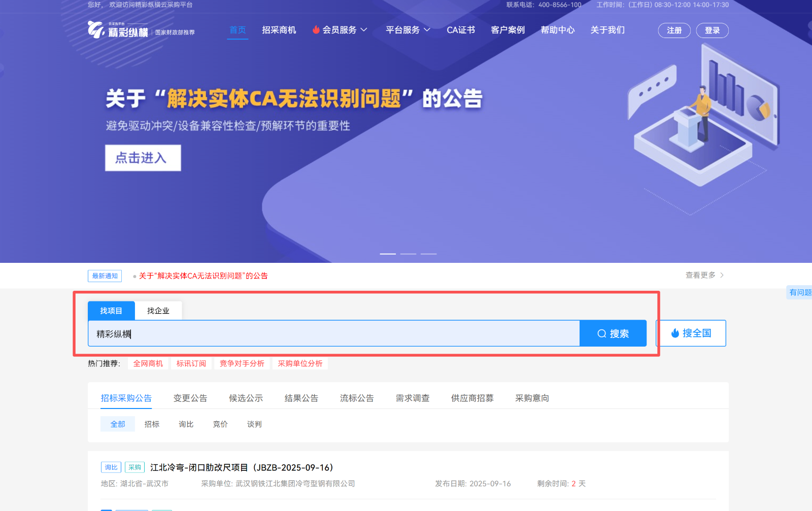Open the 首页 navigation item
Screen dimensions: 812x511
238,30
